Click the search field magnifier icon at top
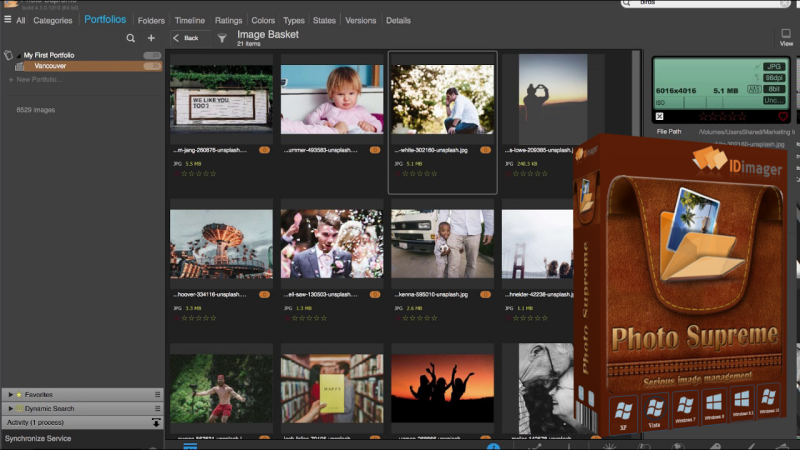800x450 pixels. click(627, 3)
